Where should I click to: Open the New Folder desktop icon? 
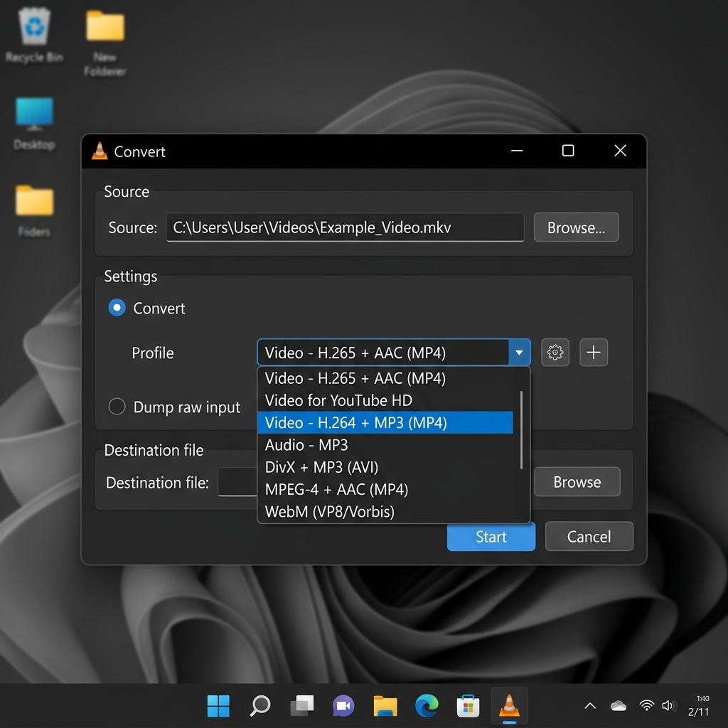[105, 43]
